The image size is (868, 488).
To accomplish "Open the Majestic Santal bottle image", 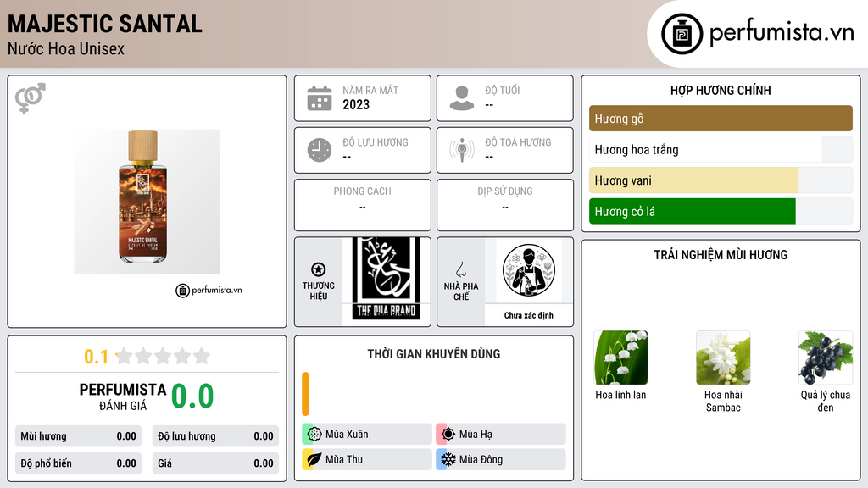I will pos(147,202).
